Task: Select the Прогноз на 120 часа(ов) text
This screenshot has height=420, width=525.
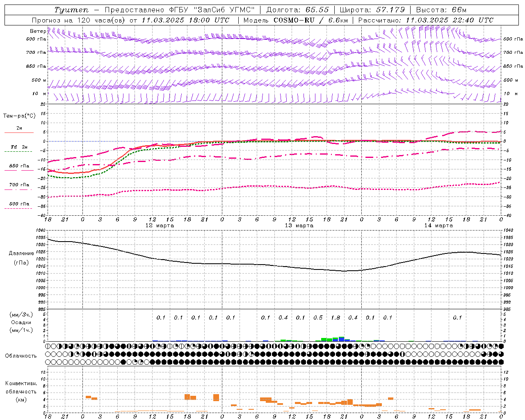Action: click(79, 20)
